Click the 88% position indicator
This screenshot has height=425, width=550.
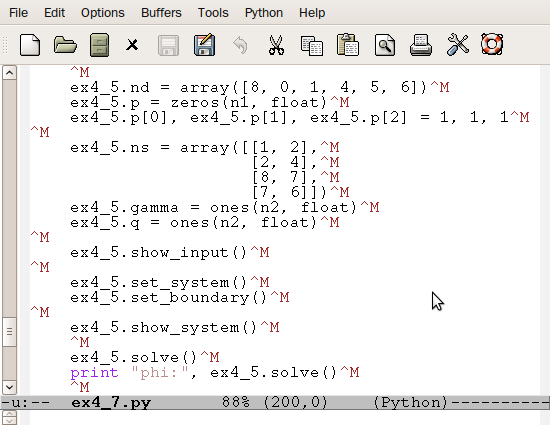(236, 402)
